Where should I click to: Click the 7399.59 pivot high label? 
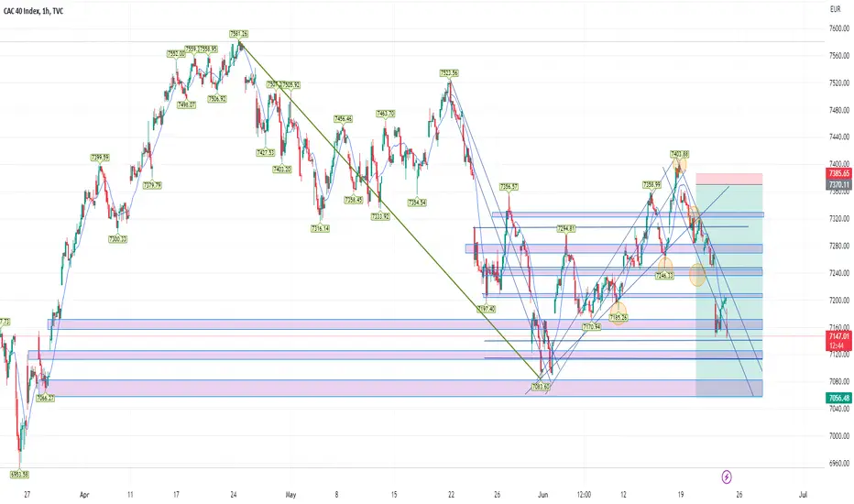(100, 158)
